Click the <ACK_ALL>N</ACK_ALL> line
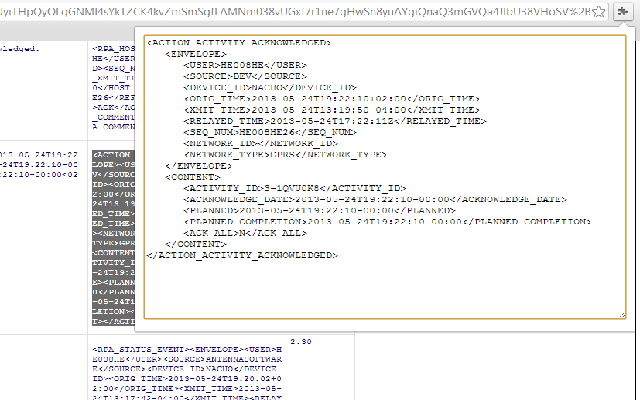This screenshot has height=400, width=640. 245,233
